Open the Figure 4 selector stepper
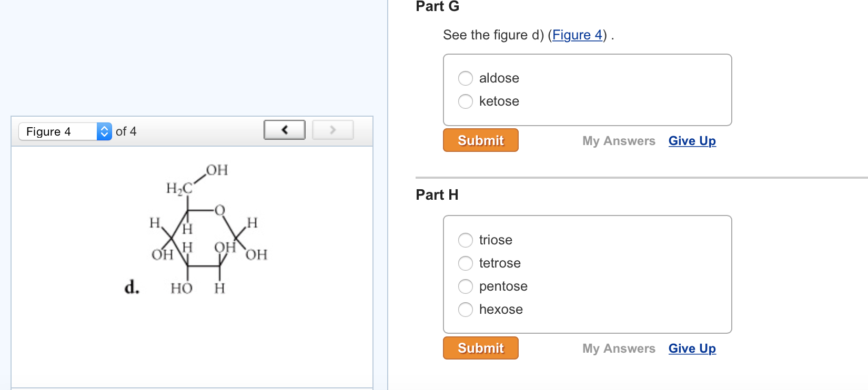The image size is (868, 390). 104,131
